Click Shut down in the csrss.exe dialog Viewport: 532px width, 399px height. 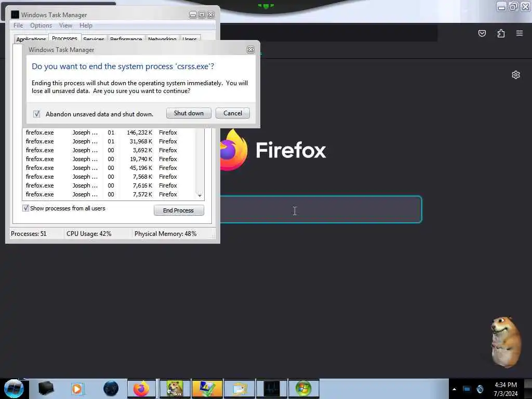click(x=189, y=113)
